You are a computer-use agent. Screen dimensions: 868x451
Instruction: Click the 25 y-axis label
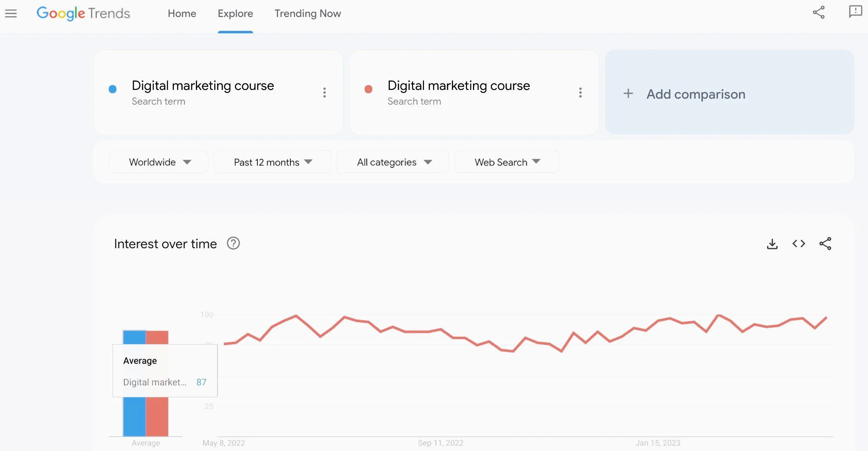coord(209,406)
